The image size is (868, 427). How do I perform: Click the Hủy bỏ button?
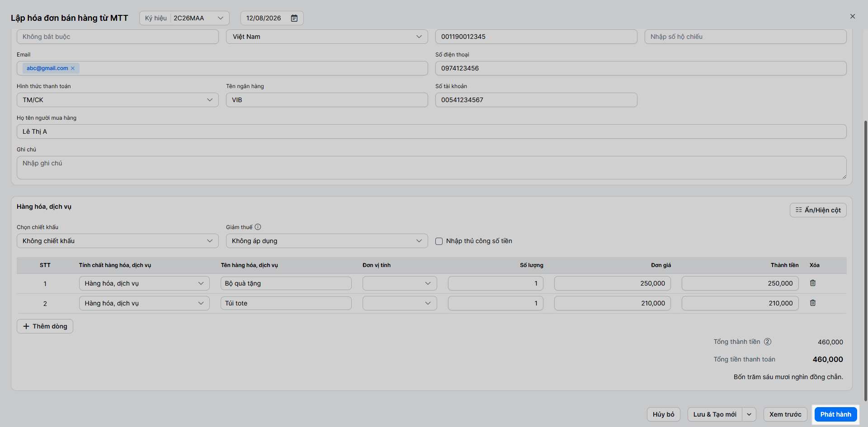663,414
